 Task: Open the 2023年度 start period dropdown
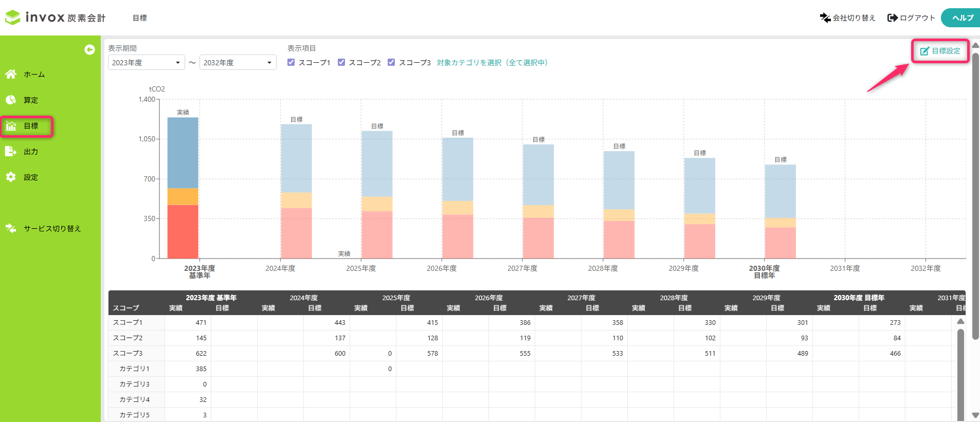point(146,63)
